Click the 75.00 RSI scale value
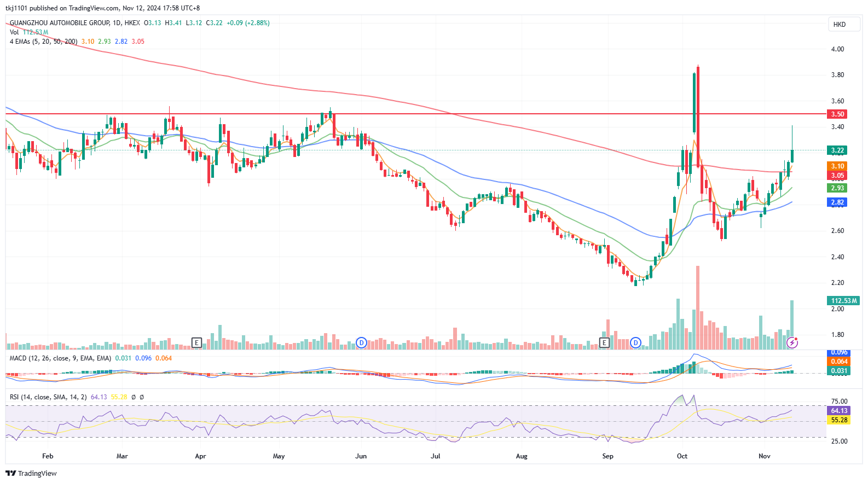The height and width of the screenshot is (483, 868). [839, 401]
